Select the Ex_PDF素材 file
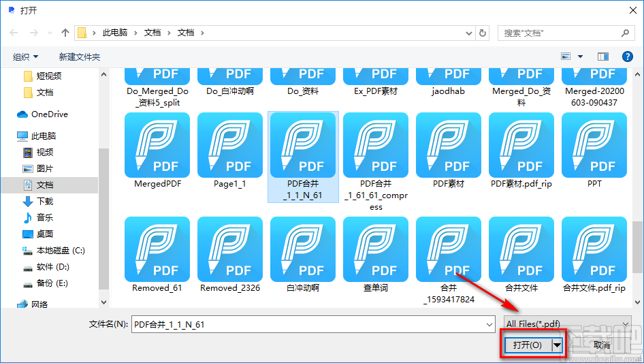 click(376, 82)
